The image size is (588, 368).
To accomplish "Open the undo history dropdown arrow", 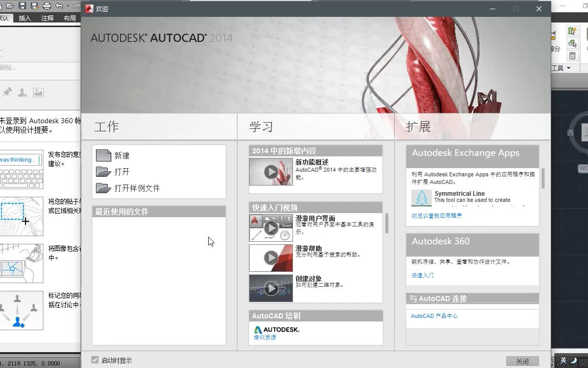I will [67, 6].
